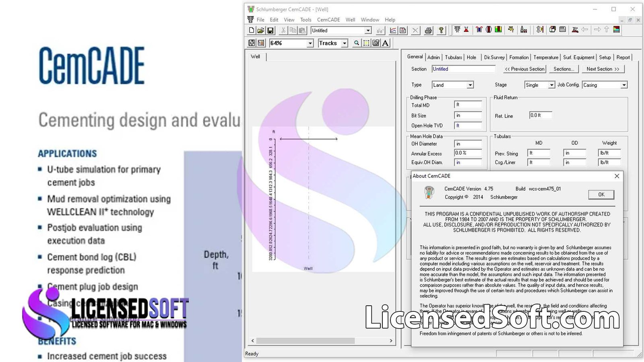This screenshot has width=644, height=362.
Task: Click the scrollbar right arrow under plot
Action: coord(391,341)
